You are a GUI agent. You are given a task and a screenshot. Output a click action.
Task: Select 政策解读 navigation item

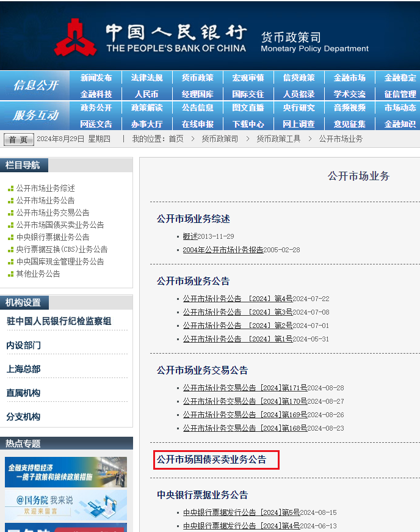[147, 107]
